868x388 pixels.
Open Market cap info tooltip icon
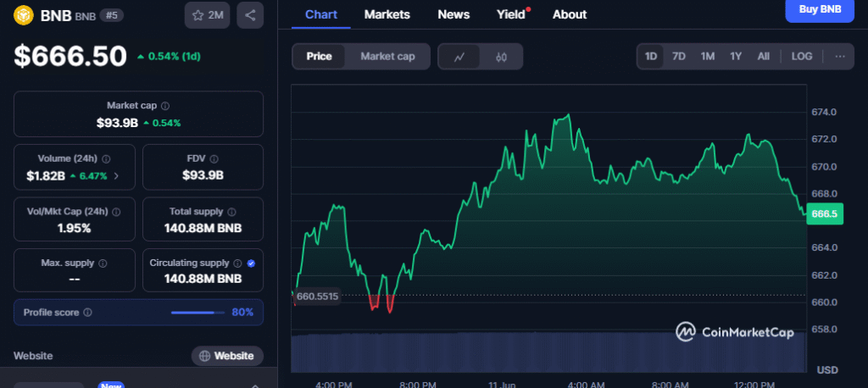(x=165, y=105)
